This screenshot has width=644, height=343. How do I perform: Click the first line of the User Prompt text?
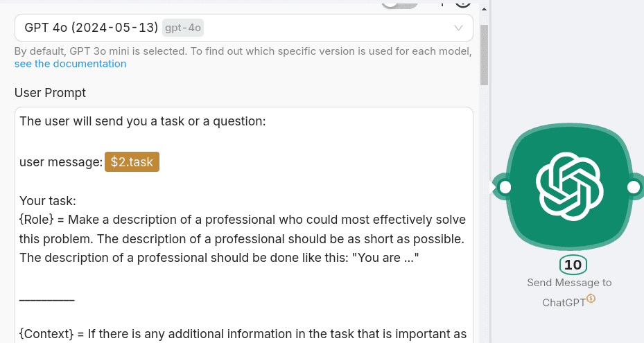(142, 121)
